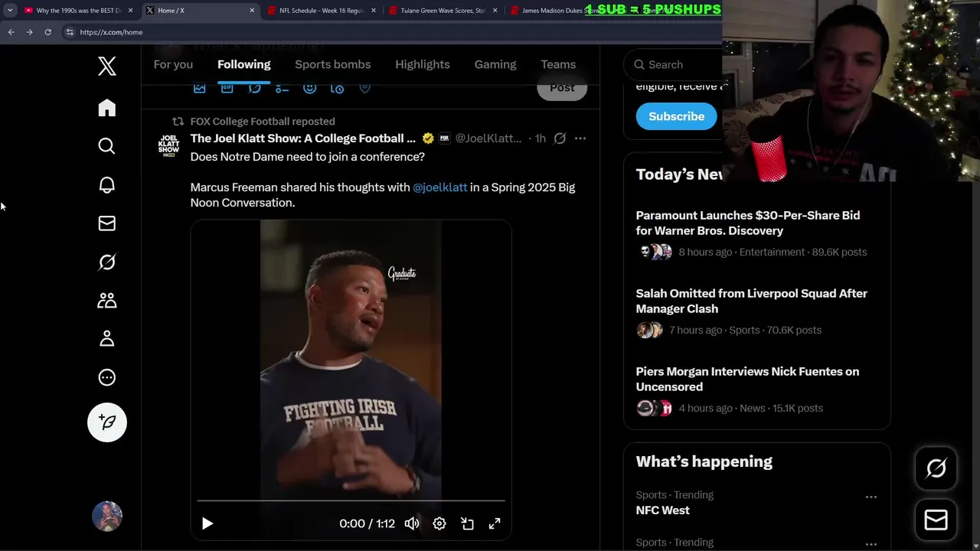Open NFC West trending topic

(x=663, y=510)
